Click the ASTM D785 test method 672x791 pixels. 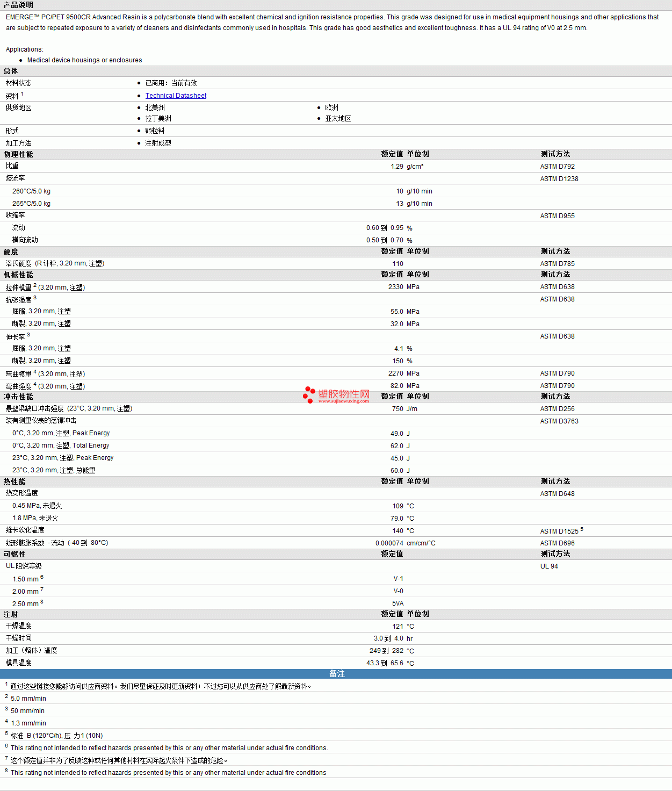[x=558, y=264]
